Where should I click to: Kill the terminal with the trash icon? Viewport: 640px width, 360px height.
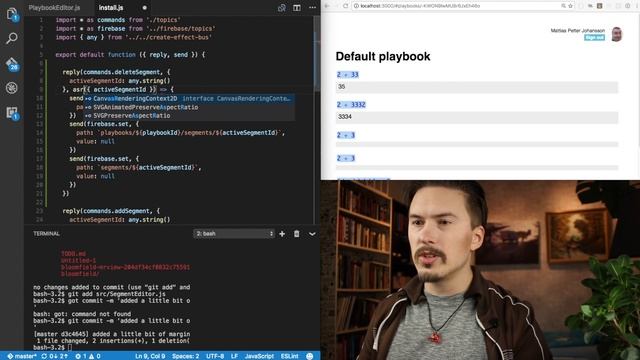(x=297, y=233)
